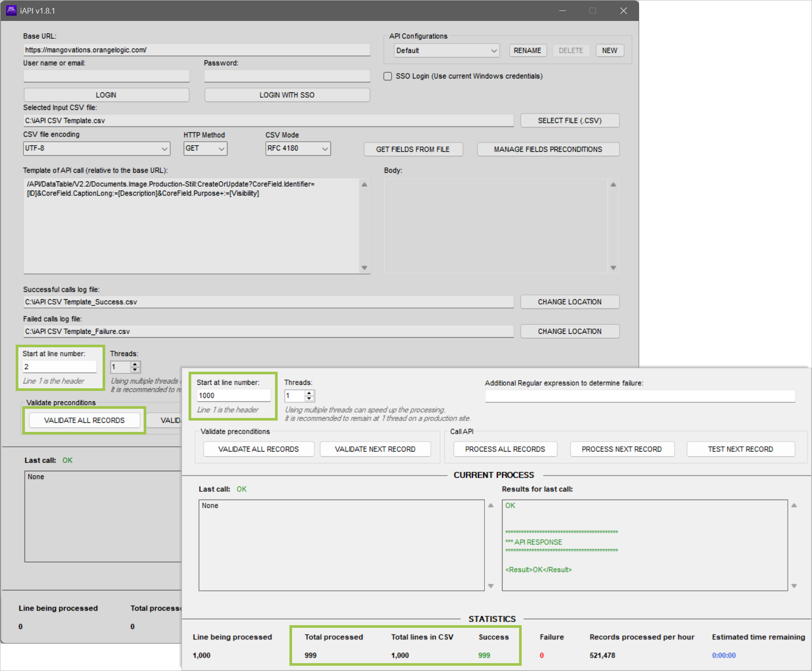
Task: Click PROCESS NEXT RECORD button
Action: tap(622, 449)
